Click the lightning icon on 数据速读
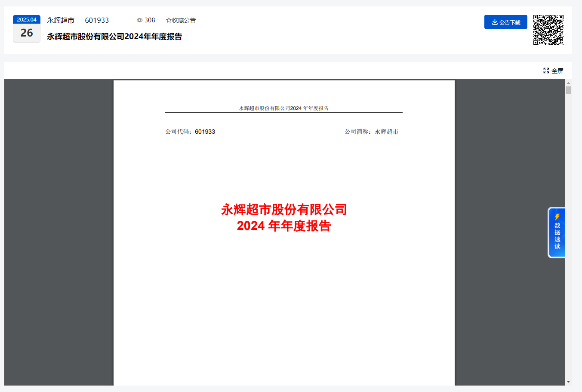The height and width of the screenshot is (392, 582). [x=557, y=217]
